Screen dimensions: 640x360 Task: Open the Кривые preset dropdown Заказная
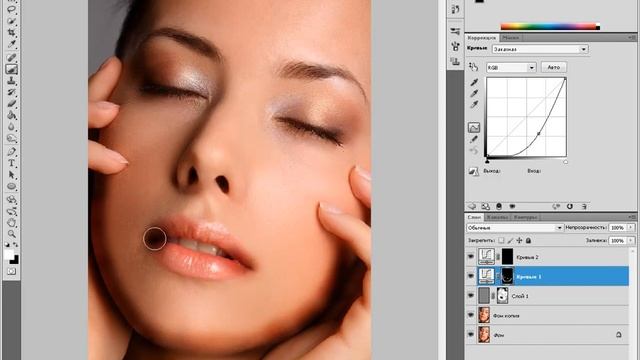click(540, 49)
